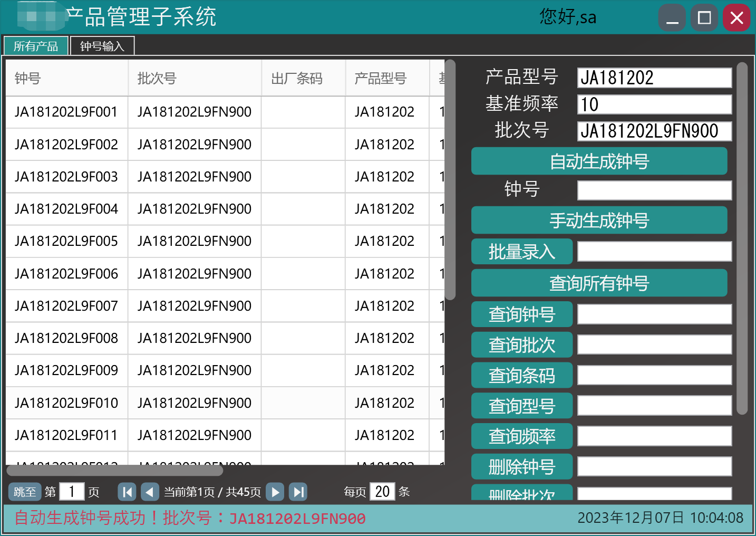Viewport: 756px width, 536px height.
Task: Focus the 批次号 input field
Action: click(x=655, y=131)
